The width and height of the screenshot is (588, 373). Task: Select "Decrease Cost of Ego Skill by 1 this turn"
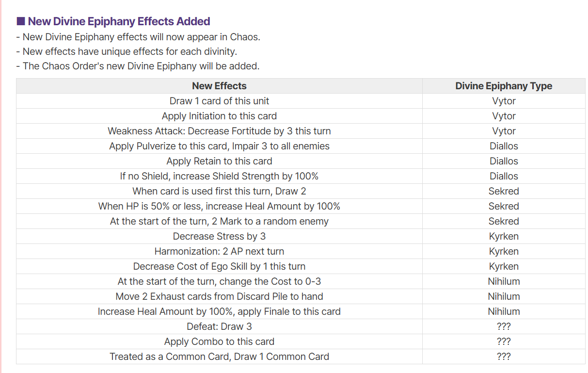point(219,266)
